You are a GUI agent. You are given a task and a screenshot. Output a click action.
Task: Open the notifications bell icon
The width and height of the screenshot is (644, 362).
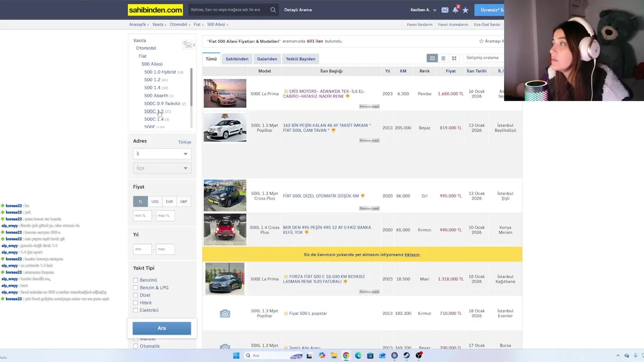click(455, 10)
